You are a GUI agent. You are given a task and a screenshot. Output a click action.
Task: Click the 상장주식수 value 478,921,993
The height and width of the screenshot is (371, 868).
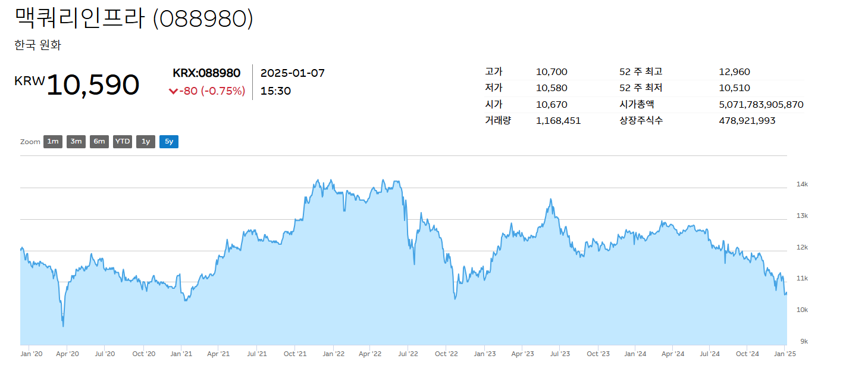tap(747, 121)
